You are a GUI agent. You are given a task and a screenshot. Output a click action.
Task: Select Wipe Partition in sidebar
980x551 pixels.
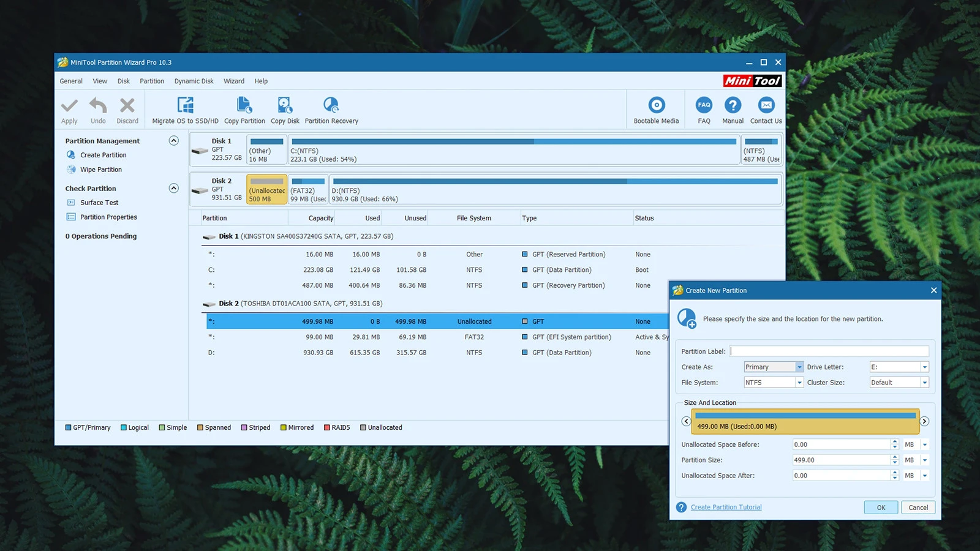pyautogui.click(x=100, y=170)
